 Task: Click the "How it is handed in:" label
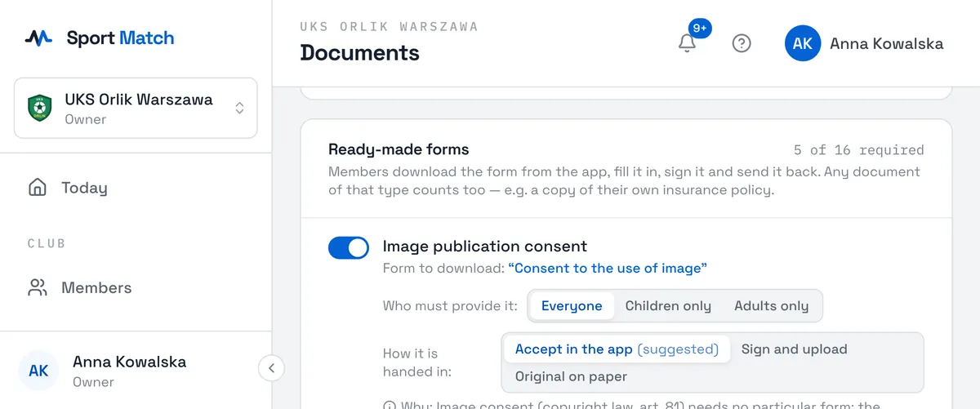pos(417,362)
